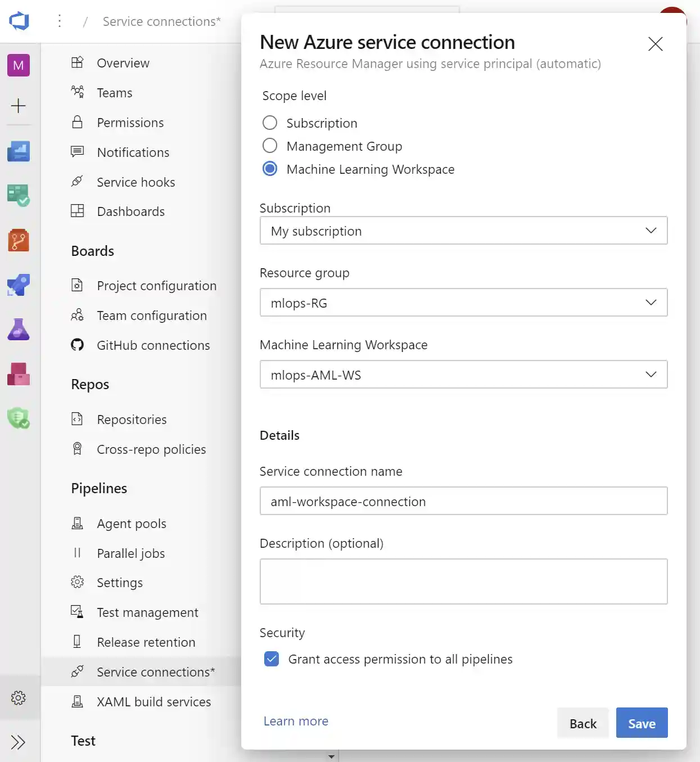
Task: Follow the Learn more link
Action: (x=296, y=721)
